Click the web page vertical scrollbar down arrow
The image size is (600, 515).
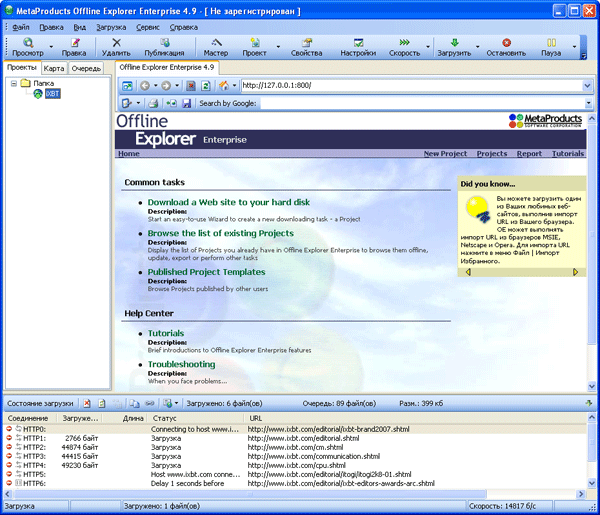point(592,386)
